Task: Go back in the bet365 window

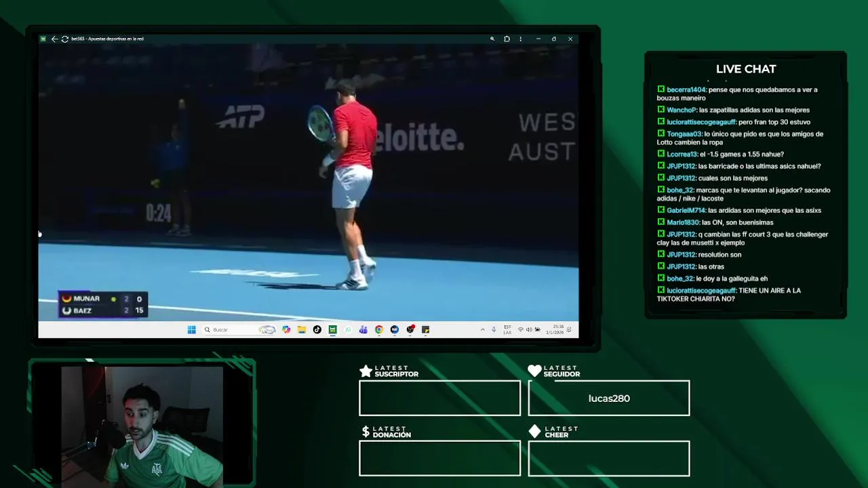Action: (54, 39)
